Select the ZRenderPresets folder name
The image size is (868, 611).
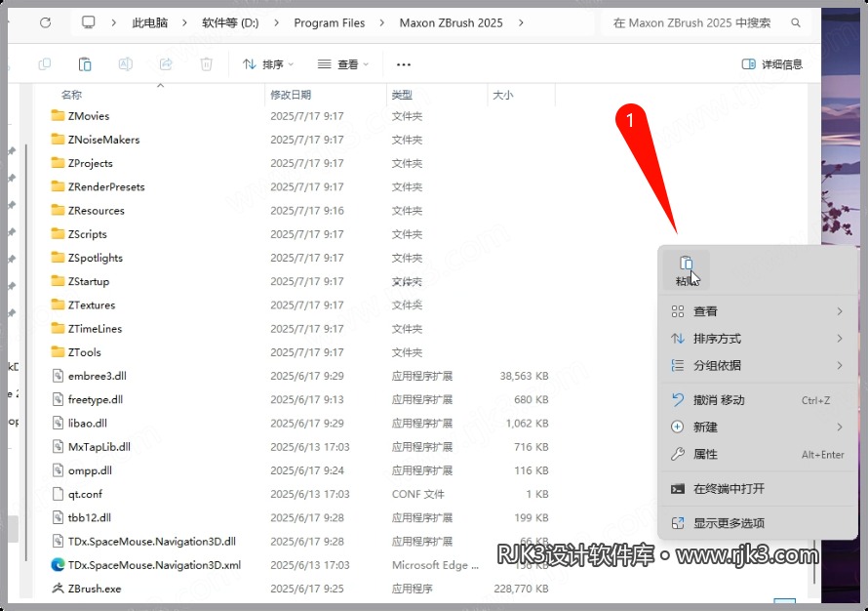106,186
